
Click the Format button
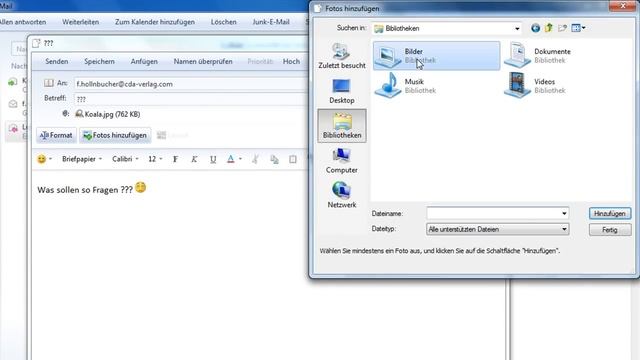(56, 135)
